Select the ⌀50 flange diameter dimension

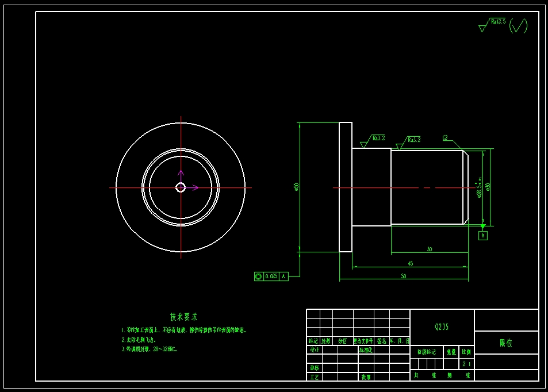click(x=297, y=187)
